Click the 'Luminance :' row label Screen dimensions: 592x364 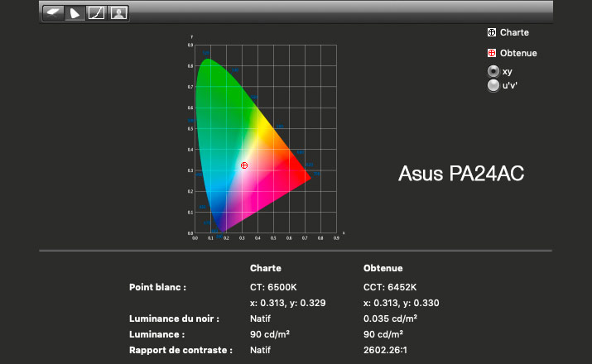156,334
